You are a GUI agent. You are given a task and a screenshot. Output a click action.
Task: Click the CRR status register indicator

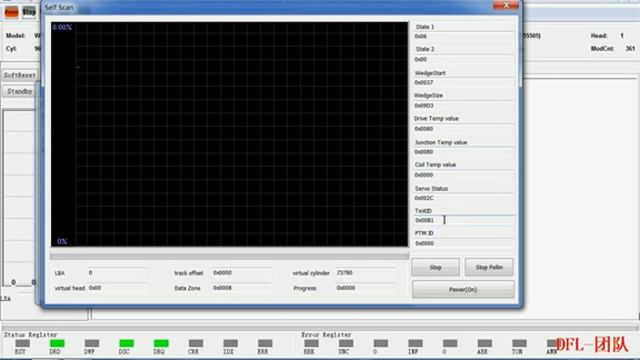click(x=196, y=344)
